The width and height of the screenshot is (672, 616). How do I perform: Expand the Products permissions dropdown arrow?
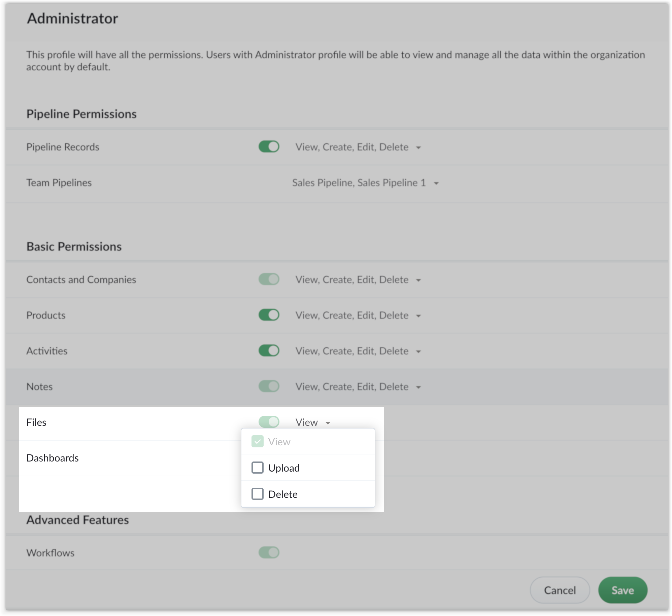418,316
